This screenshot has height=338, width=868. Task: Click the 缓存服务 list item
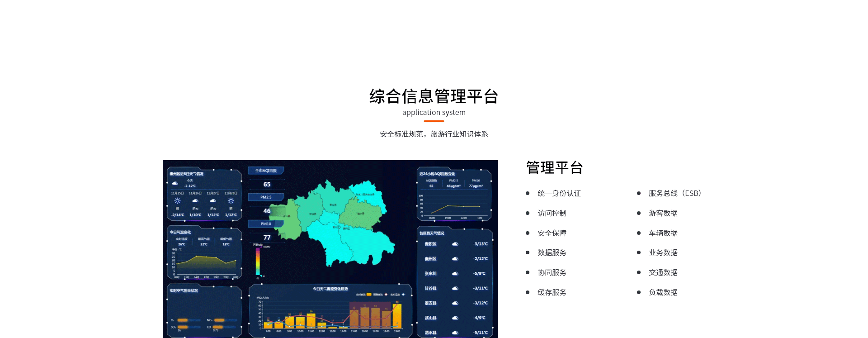[552, 292]
